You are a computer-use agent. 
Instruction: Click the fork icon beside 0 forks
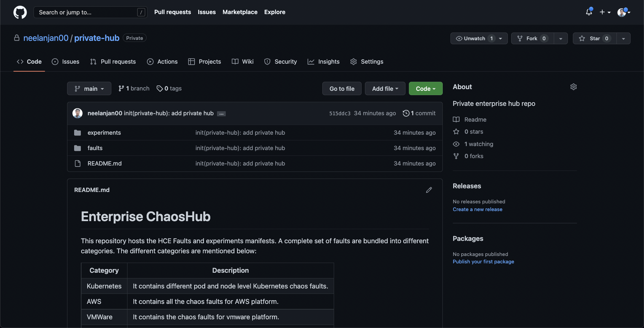pyautogui.click(x=456, y=156)
